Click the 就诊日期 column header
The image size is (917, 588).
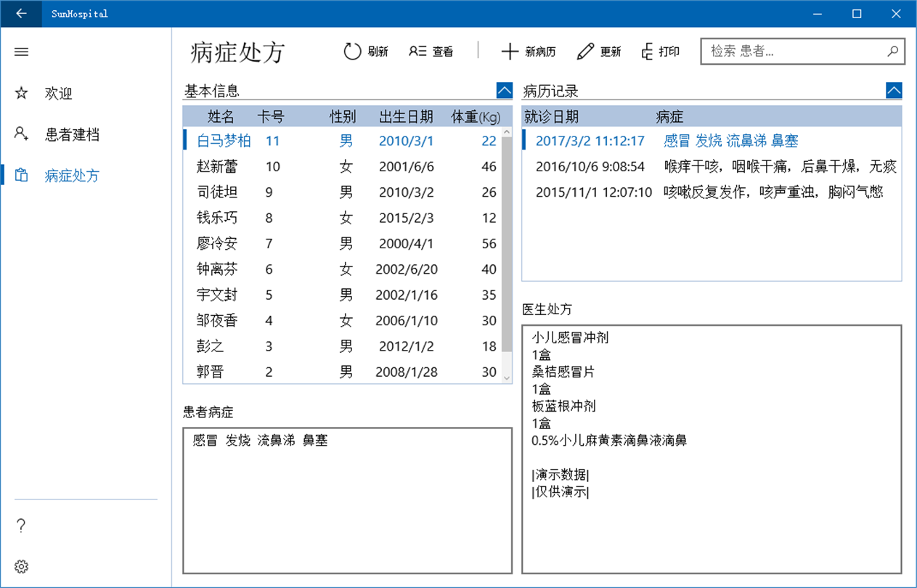point(551,117)
